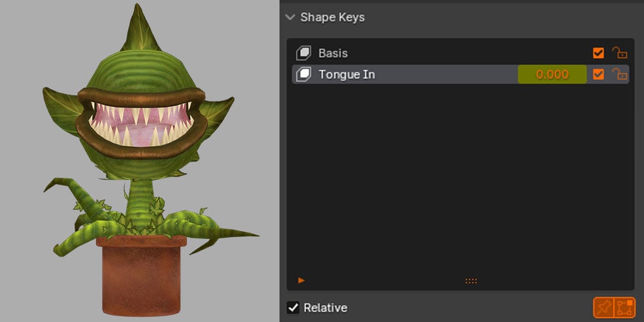
Task: Uncheck the Relative checkbox
Action: pyautogui.click(x=293, y=308)
